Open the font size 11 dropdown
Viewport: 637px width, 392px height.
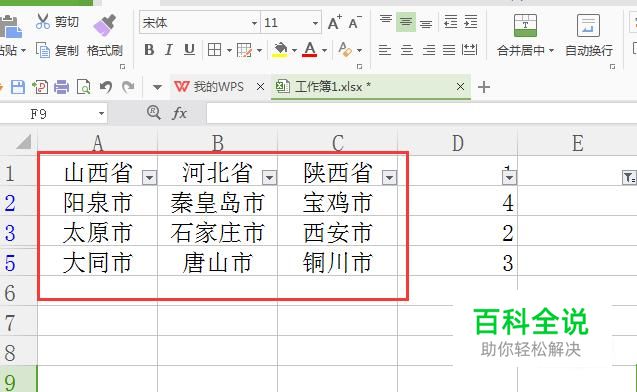coord(315,23)
